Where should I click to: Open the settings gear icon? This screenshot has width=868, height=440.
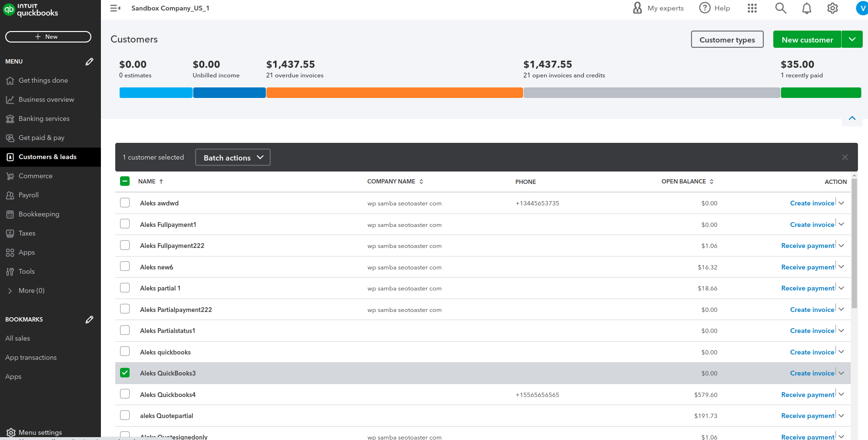point(833,8)
